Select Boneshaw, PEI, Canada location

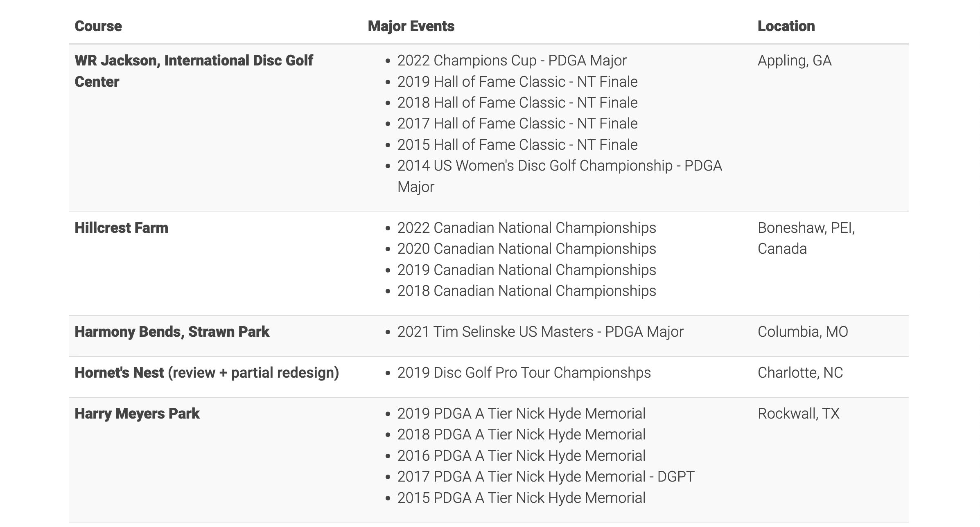(806, 239)
